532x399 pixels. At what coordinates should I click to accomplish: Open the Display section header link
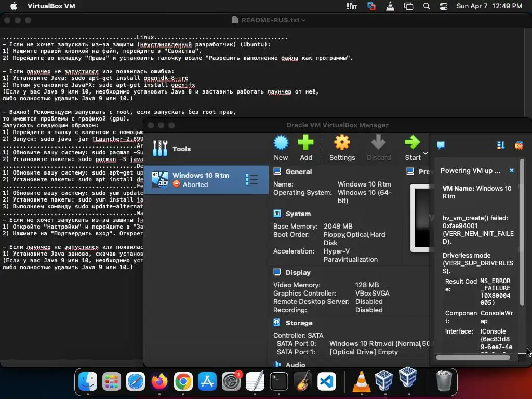(298, 272)
